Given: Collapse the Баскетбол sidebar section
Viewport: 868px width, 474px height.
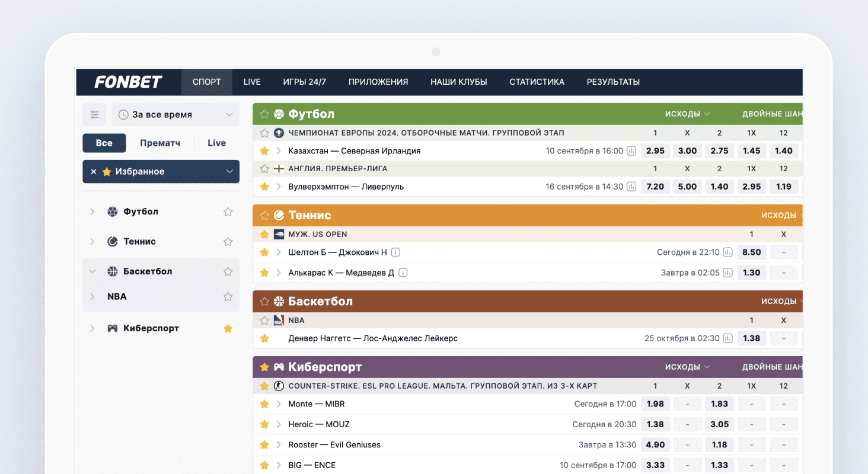Looking at the screenshot, I should (92, 271).
